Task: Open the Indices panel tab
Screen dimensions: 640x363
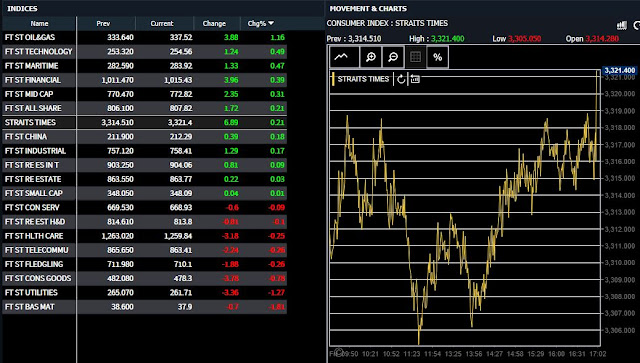Action: (x=22, y=9)
